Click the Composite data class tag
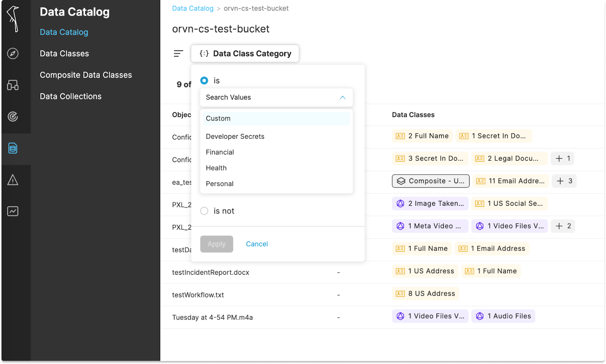606x364 pixels. tap(431, 181)
